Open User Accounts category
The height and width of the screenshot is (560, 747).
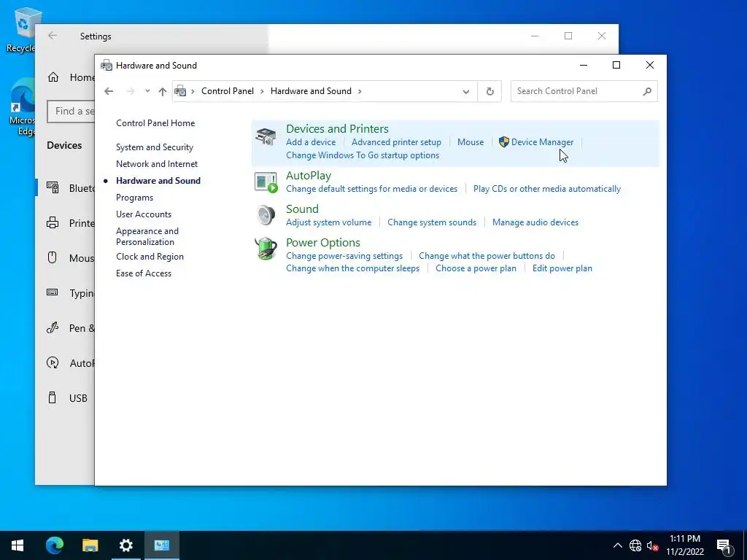pos(144,214)
